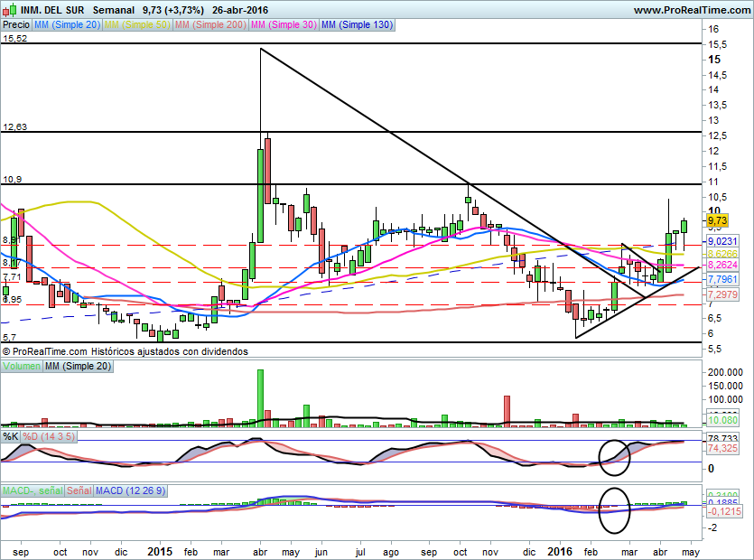Click the 2016 marker on time axis
The width and height of the screenshot is (754, 560).
(x=560, y=551)
